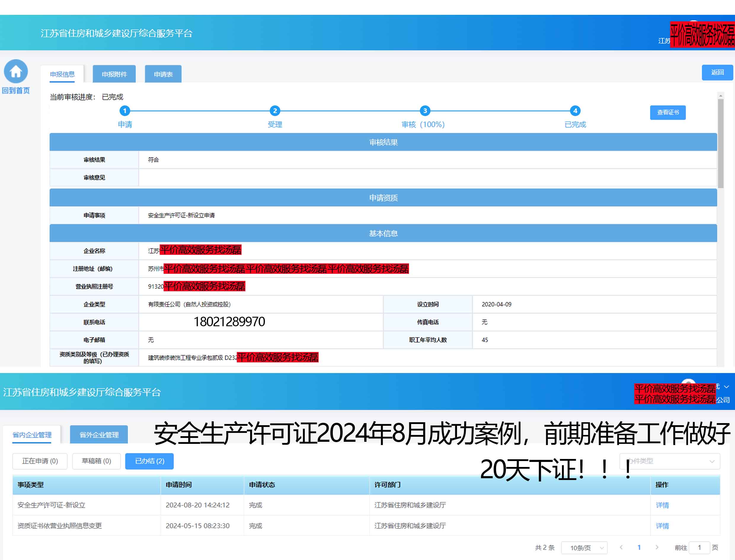Image resolution: width=735 pixels, height=560 pixels.
Task: Open the 文件类型 filter dropdown
Action: 670,461
